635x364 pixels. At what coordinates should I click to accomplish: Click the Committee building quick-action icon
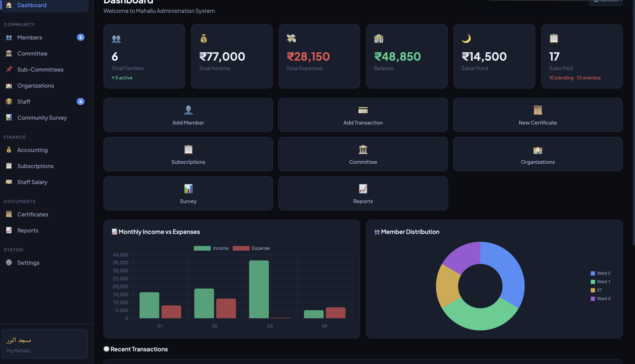[363, 149]
